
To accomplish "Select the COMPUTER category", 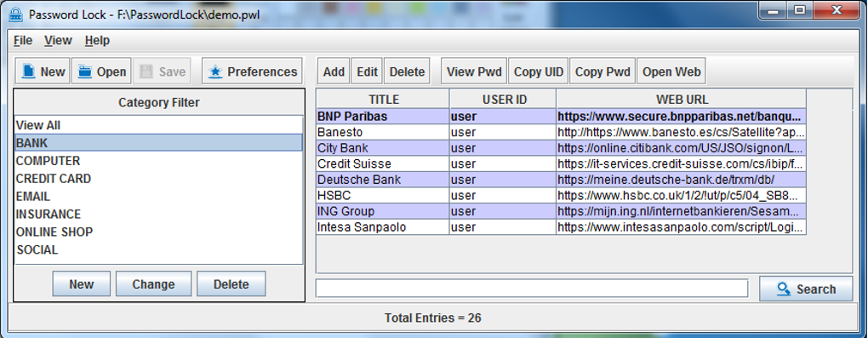I will [x=158, y=161].
